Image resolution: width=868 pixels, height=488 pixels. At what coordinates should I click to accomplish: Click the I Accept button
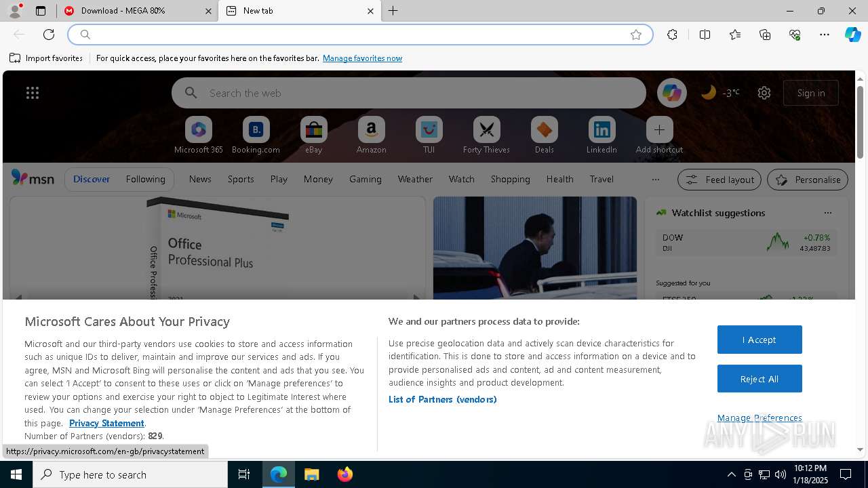click(759, 340)
